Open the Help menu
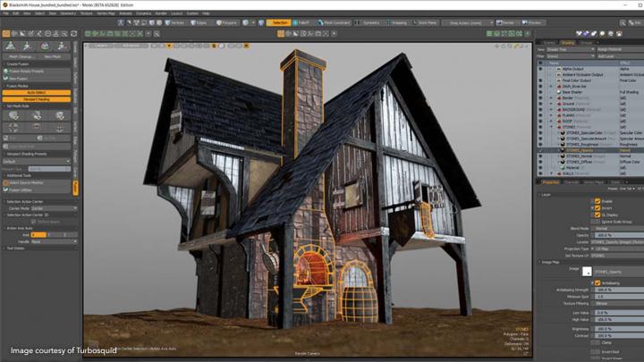Image resolution: width=644 pixels, height=362 pixels. [x=206, y=13]
